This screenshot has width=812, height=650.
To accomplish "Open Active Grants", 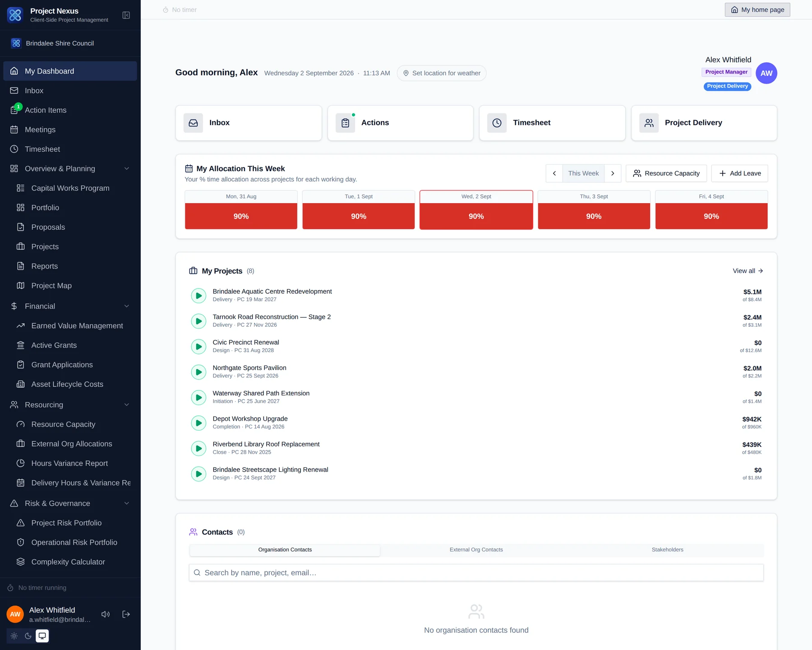I will coord(73,345).
